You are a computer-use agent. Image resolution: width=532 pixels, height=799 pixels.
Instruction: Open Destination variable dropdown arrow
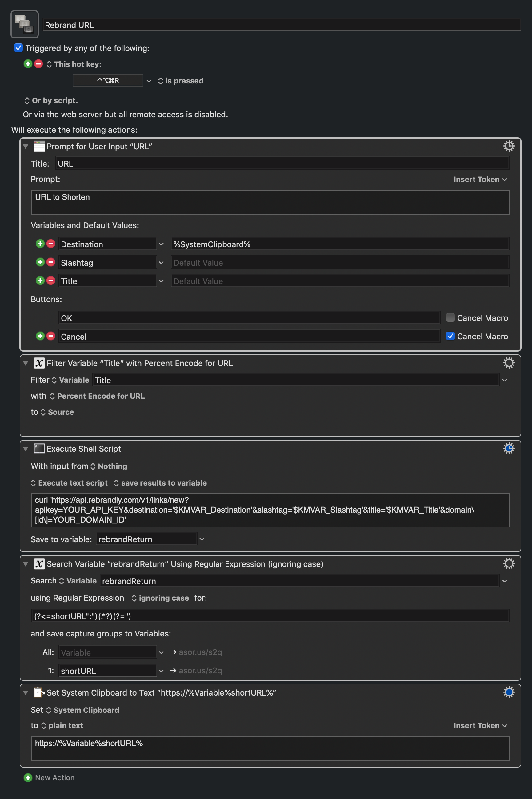click(x=161, y=244)
